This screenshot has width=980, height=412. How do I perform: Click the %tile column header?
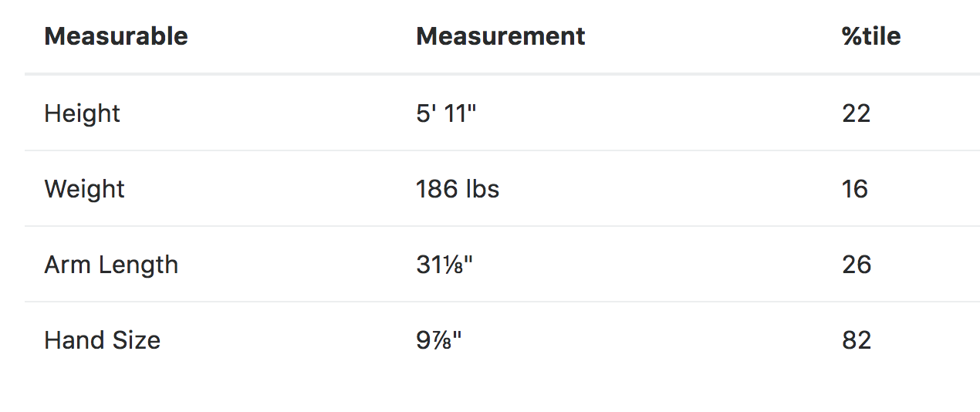point(871,36)
